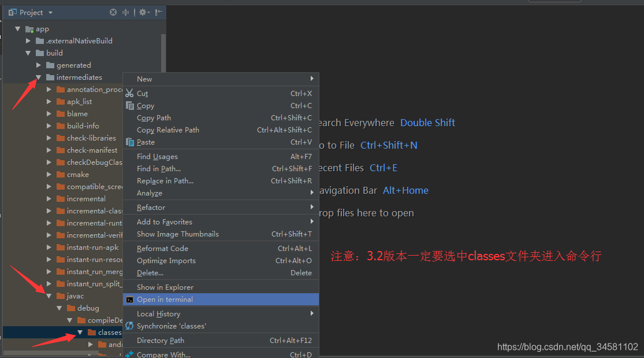
Task: Select Show Image Thumbnails
Action: (x=221, y=234)
